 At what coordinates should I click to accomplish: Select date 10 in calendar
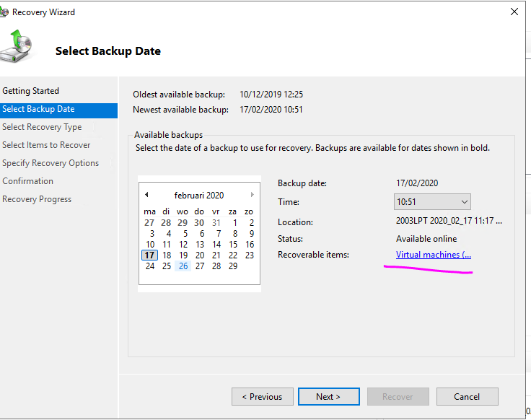[150, 244]
